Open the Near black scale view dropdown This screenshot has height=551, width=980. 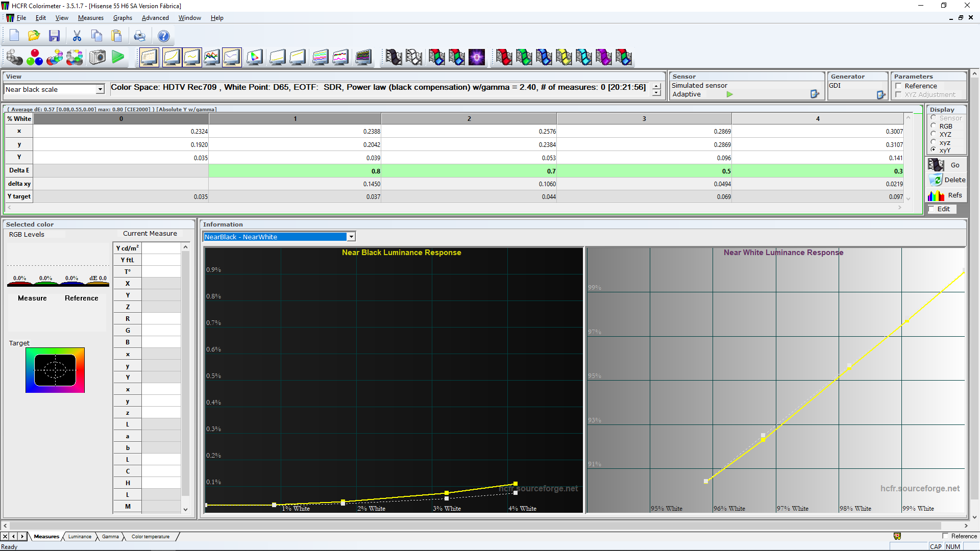(x=100, y=89)
